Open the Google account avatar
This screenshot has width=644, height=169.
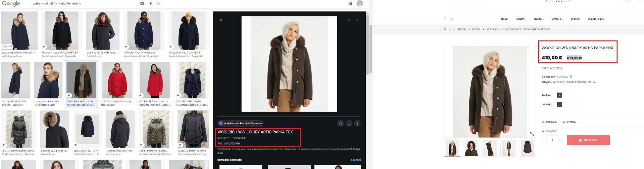(359, 3)
